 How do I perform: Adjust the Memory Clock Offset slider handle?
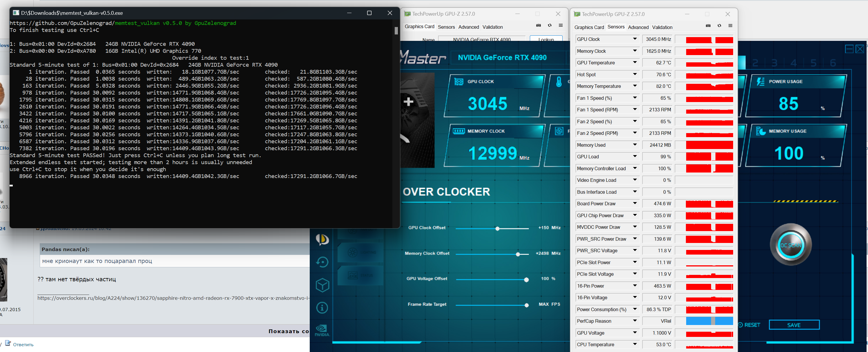(x=518, y=254)
